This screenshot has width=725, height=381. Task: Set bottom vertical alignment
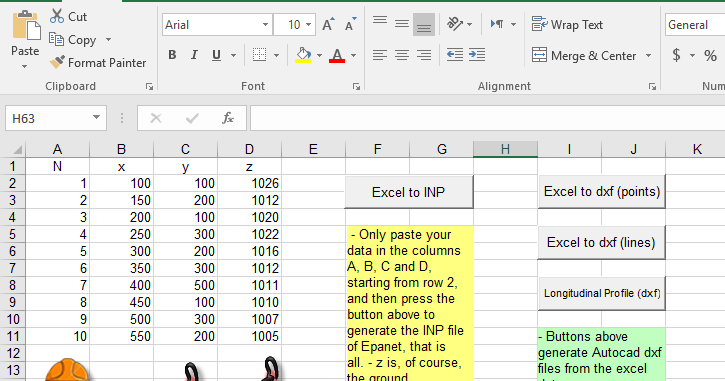pyautogui.click(x=424, y=24)
